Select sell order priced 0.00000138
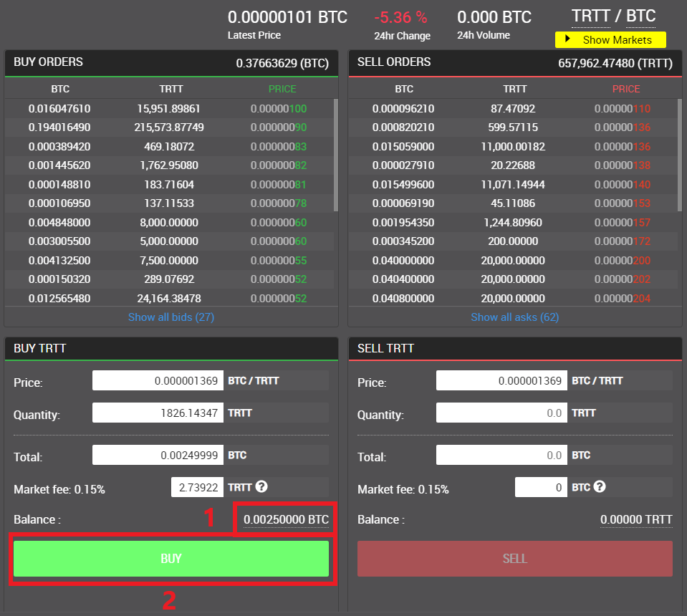 pos(513,165)
